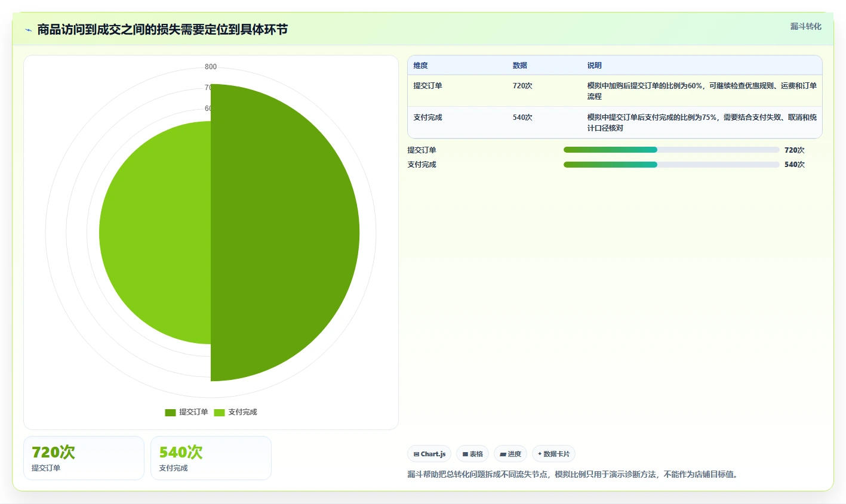
Task: Toggle the 提交订单 legend color swatch
Action: 170,413
